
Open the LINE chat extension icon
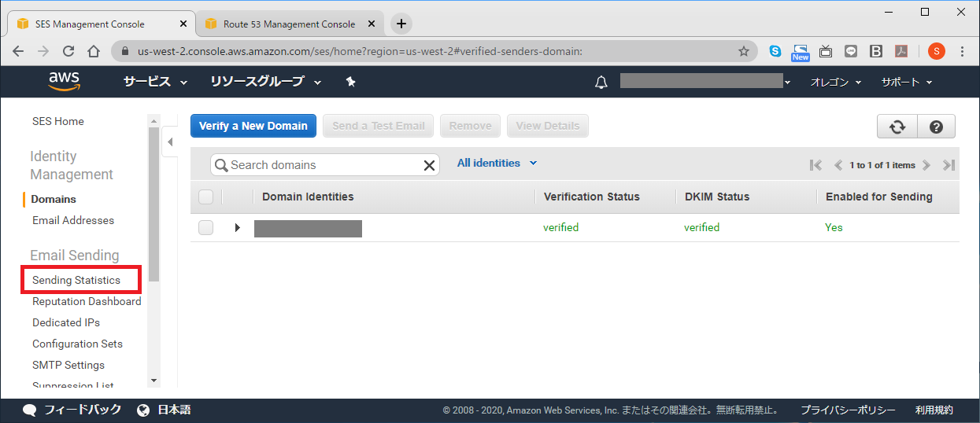click(851, 51)
